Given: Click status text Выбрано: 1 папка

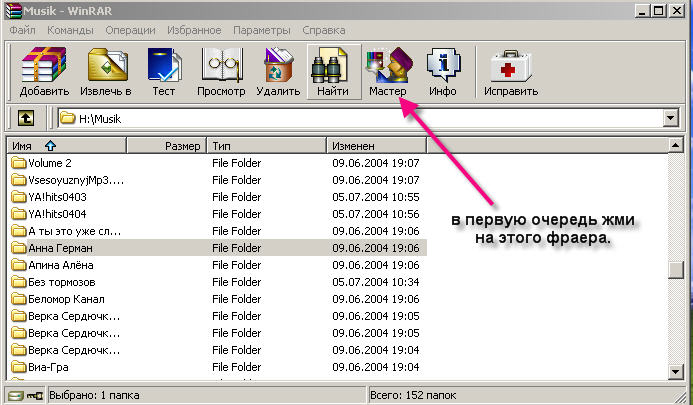Looking at the screenshot, I should tap(94, 395).
